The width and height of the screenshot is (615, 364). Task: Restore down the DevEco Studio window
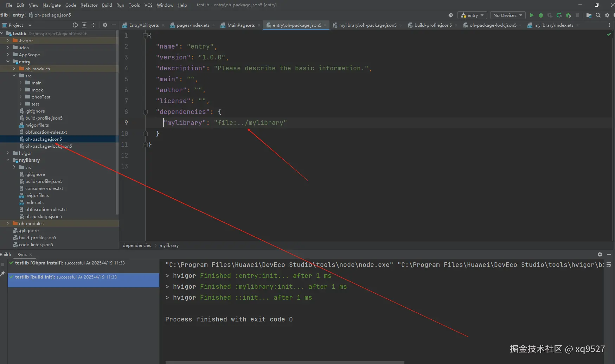(597, 5)
